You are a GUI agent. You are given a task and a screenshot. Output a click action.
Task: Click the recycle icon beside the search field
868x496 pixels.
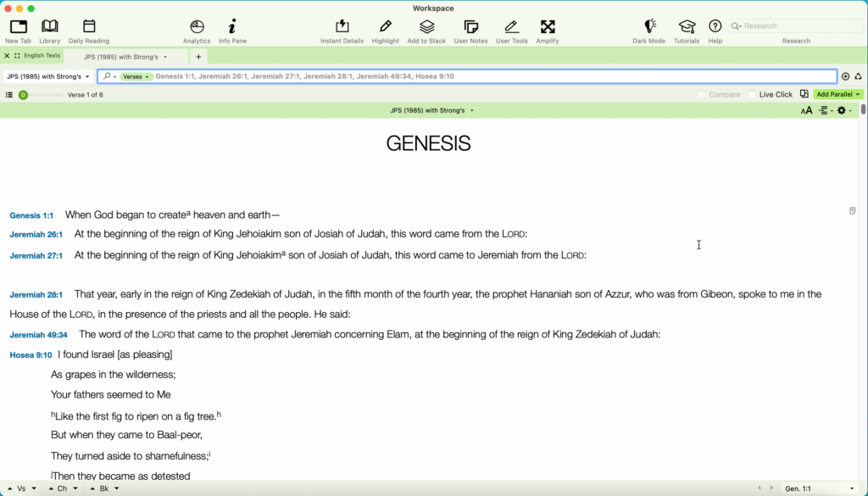[x=858, y=76]
